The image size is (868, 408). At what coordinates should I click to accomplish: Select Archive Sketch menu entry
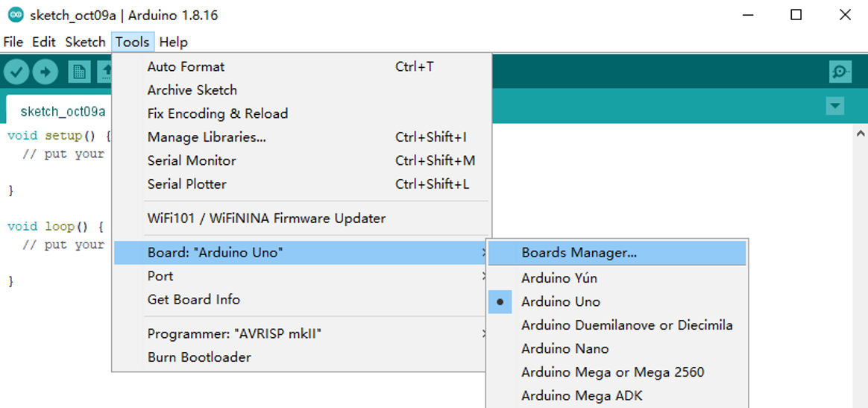tap(302, 90)
